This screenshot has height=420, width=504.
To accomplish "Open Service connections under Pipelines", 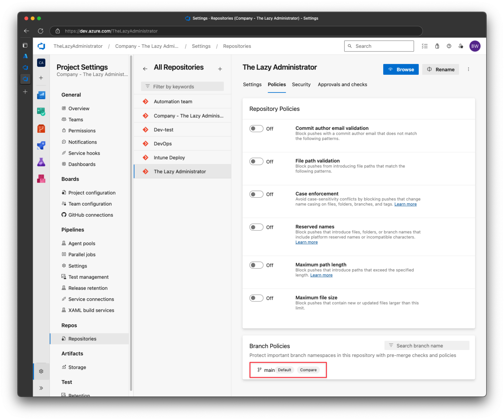I will pyautogui.click(x=89, y=299).
